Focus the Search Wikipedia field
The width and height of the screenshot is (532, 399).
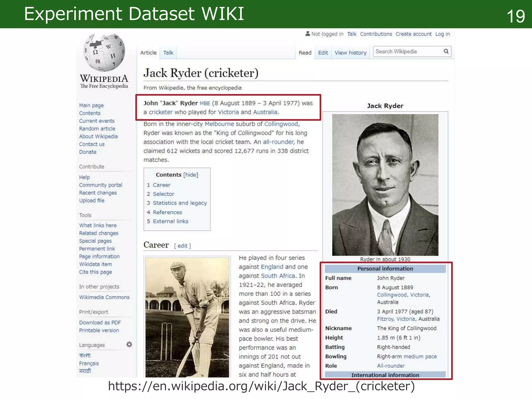(412, 51)
